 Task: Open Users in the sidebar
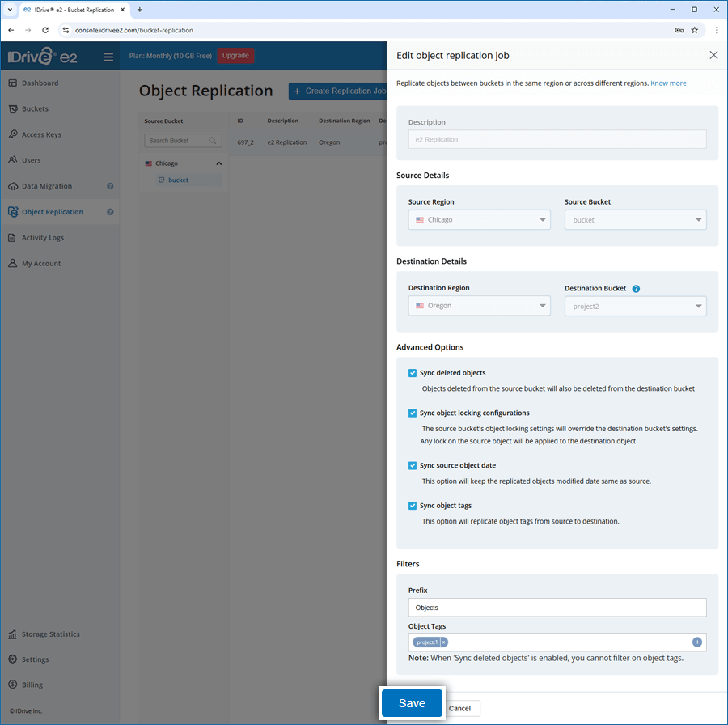[x=31, y=160]
